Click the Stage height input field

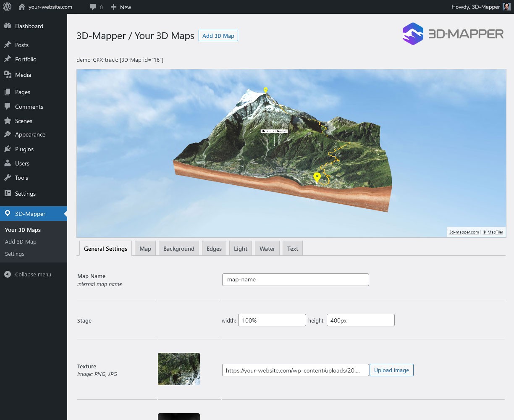pos(361,320)
